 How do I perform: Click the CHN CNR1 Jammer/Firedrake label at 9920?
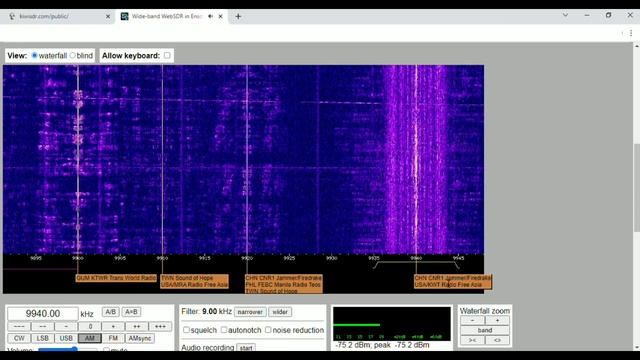[284, 278]
